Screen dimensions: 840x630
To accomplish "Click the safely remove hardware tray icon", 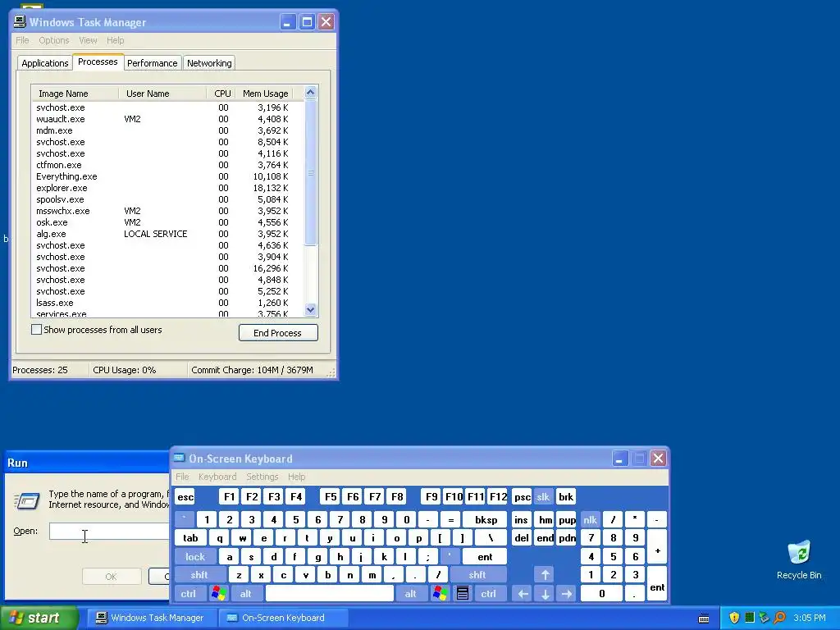I will coord(765,618).
